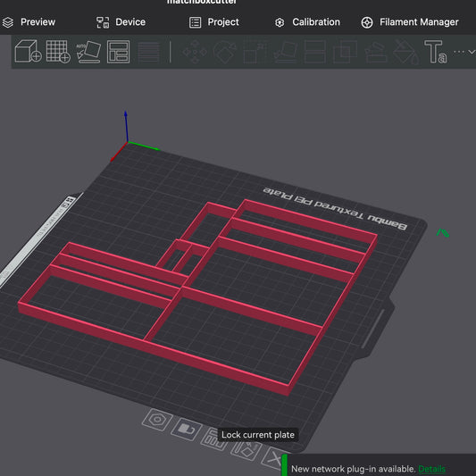Select the Rotate tool in toolbar
Image resolution: width=476 pixels, height=476 pixels.
(x=225, y=52)
